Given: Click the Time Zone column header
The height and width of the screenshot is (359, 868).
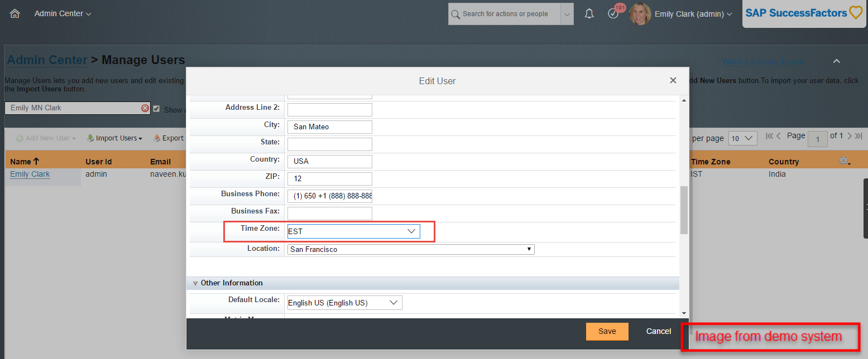Looking at the screenshot, I should 711,162.
